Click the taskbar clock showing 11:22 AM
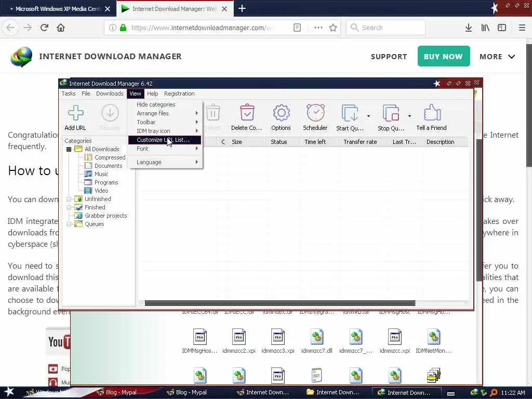The height and width of the screenshot is (399, 532). 513,393
